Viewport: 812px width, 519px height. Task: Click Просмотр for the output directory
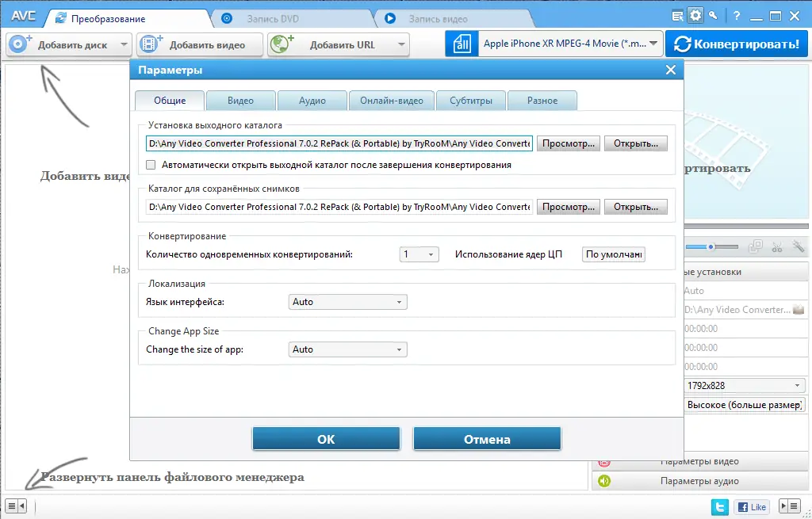[x=568, y=143]
